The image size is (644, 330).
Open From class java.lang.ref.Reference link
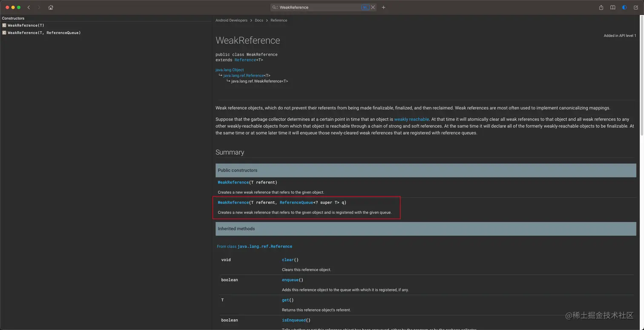(254, 247)
